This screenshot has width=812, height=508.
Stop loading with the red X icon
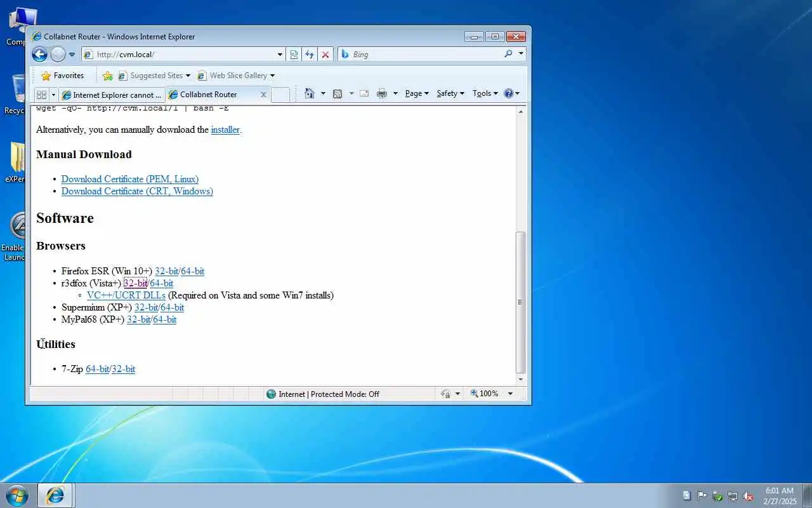coord(325,55)
